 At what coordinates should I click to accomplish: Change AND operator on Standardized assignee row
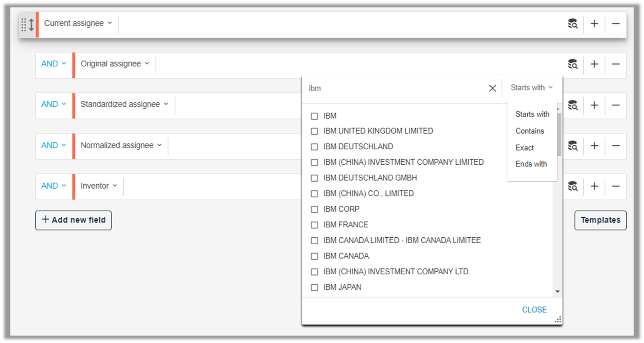pos(54,104)
